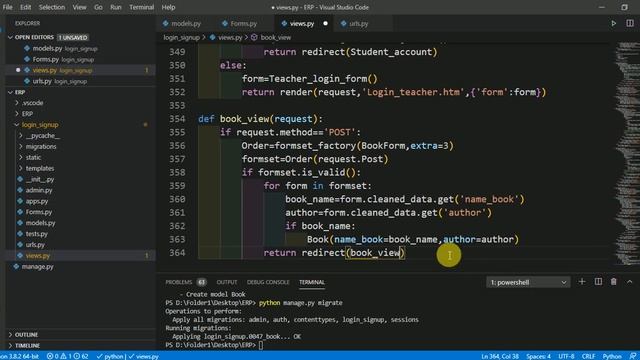
Task: Open admin.py in the explorer
Action: point(39,190)
